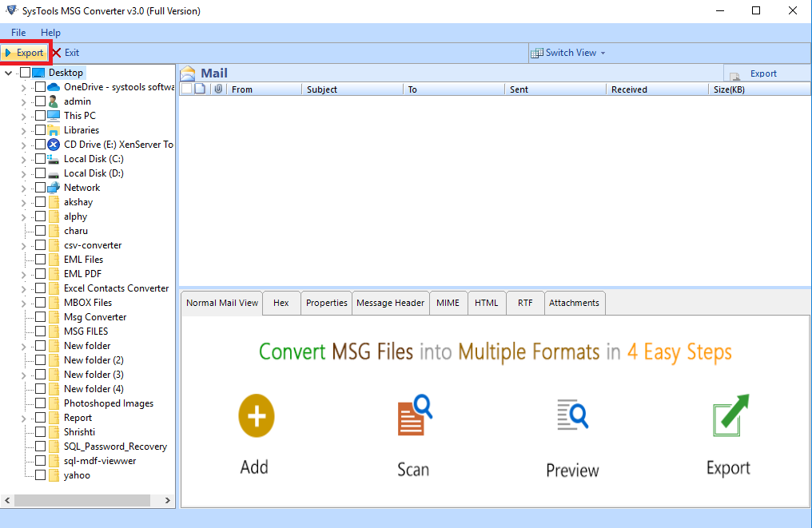Click the attachment paperclip column icon
Screen dimensions: 812x528
(x=218, y=89)
